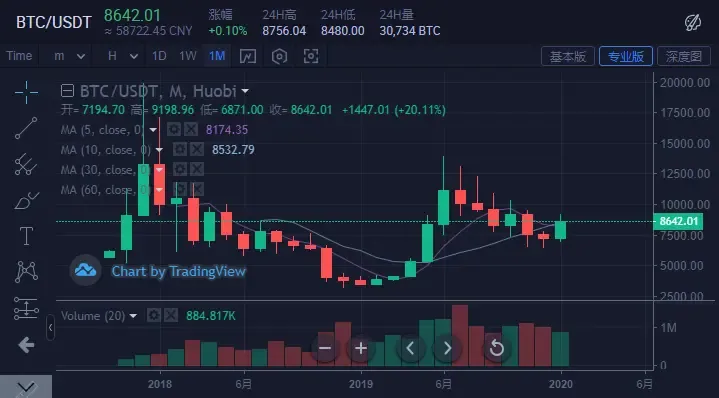
Task: Click the 24H高 value 8756.04
Action: [284, 31]
